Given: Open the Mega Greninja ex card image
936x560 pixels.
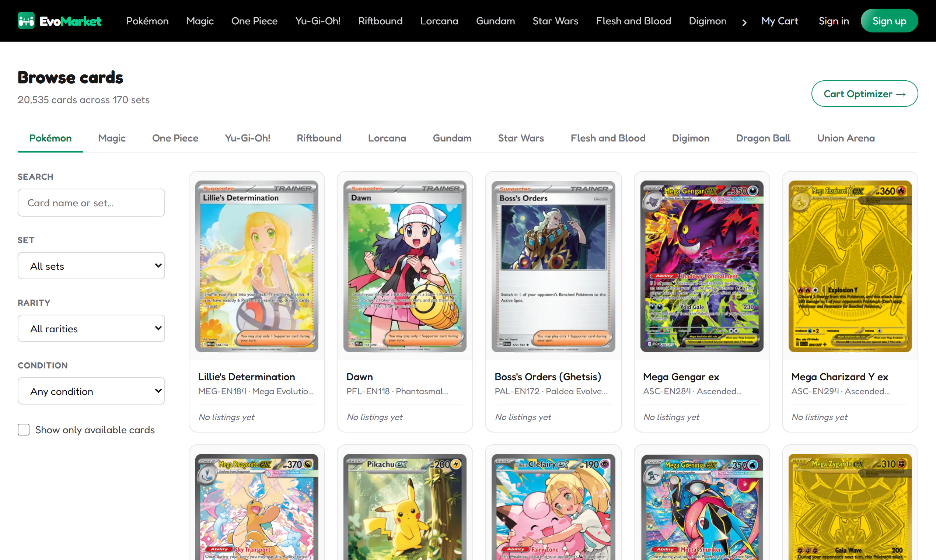Looking at the screenshot, I should click(702, 507).
